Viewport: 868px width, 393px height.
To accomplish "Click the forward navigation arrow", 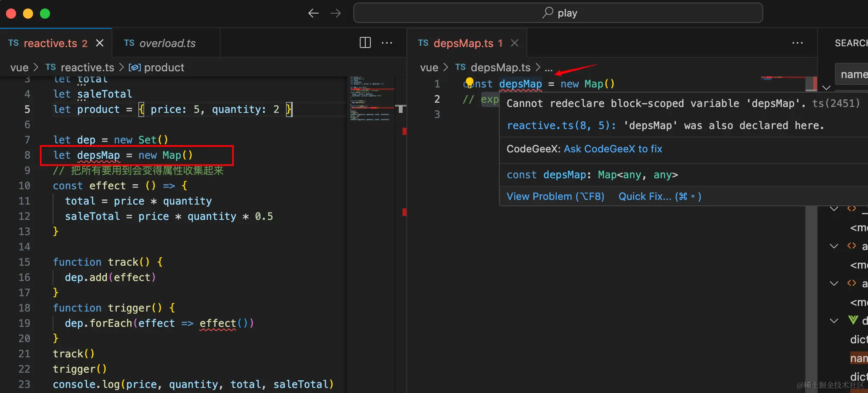I will coord(336,14).
